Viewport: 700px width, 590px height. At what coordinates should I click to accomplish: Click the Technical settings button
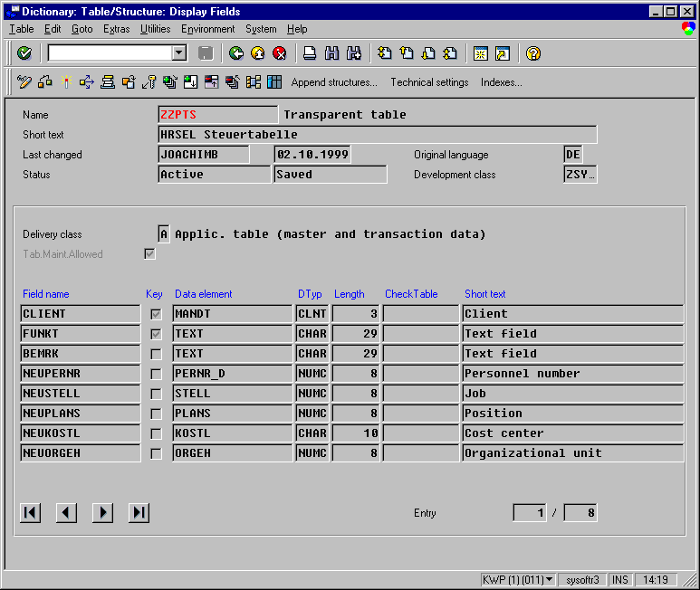click(x=429, y=82)
